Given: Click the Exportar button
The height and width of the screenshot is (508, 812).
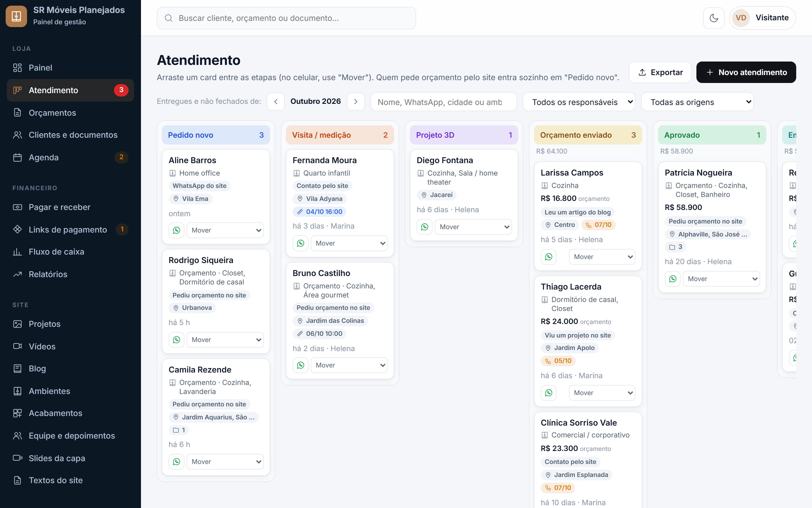Looking at the screenshot, I should click(660, 72).
